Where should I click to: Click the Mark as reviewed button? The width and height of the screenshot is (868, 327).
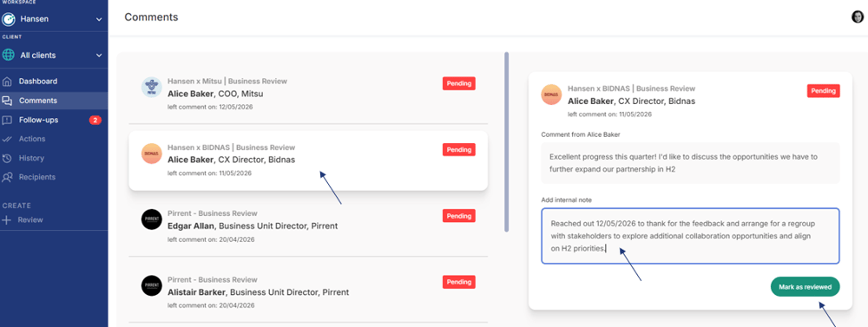(x=805, y=287)
